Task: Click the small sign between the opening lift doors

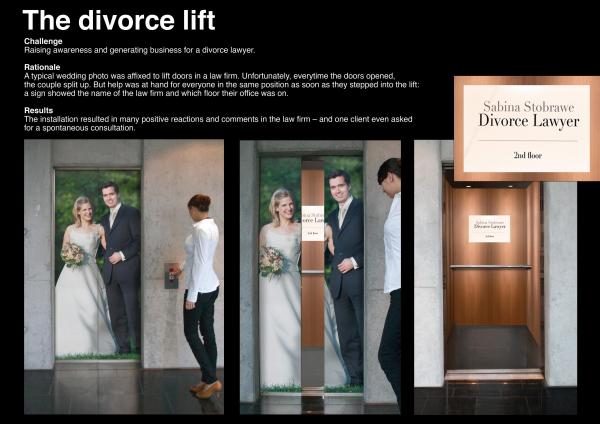Action: point(313,221)
